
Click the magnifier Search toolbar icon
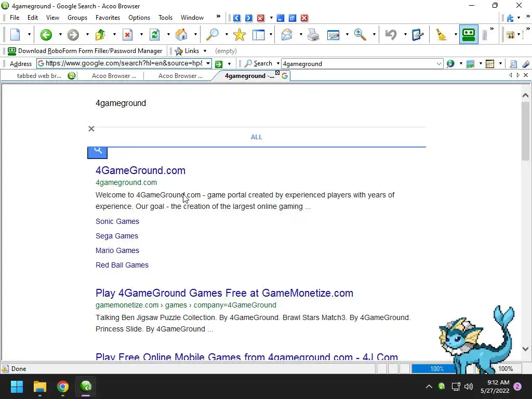212,34
